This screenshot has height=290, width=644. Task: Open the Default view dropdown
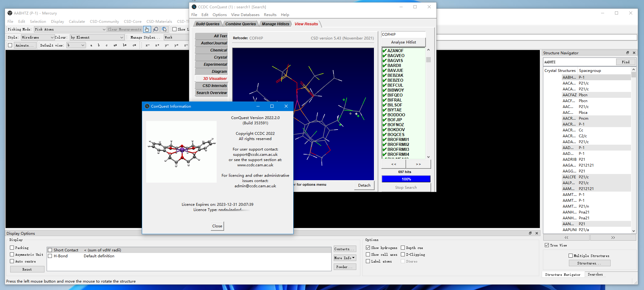[x=76, y=45]
